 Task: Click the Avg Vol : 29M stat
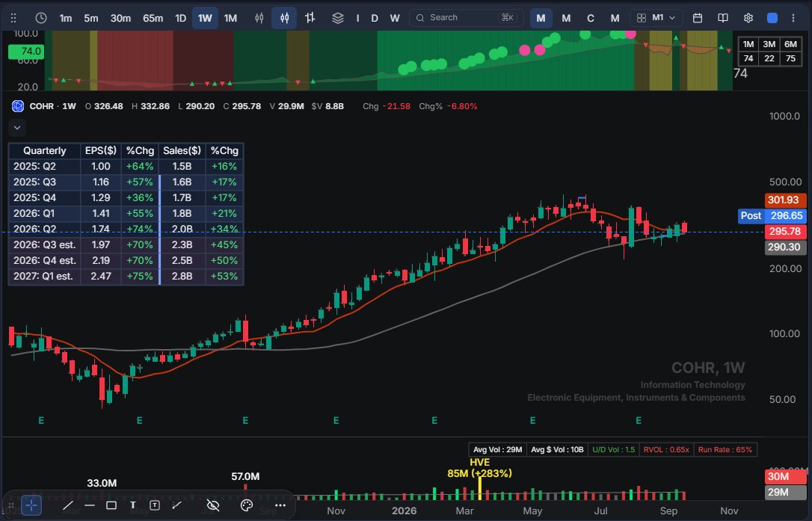[498, 449]
